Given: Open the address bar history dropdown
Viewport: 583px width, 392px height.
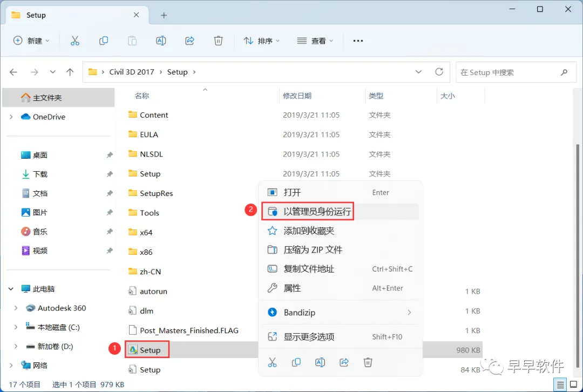Looking at the screenshot, I should (x=418, y=72).
